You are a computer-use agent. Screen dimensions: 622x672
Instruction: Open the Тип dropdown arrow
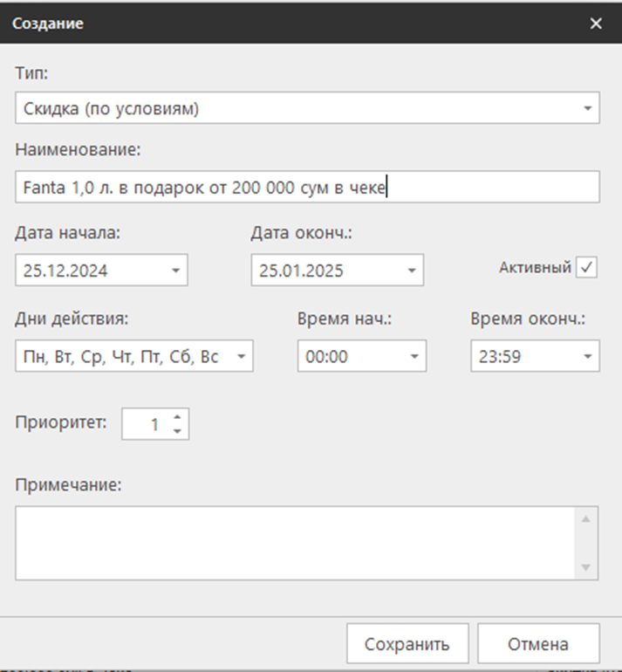(587, 109)
